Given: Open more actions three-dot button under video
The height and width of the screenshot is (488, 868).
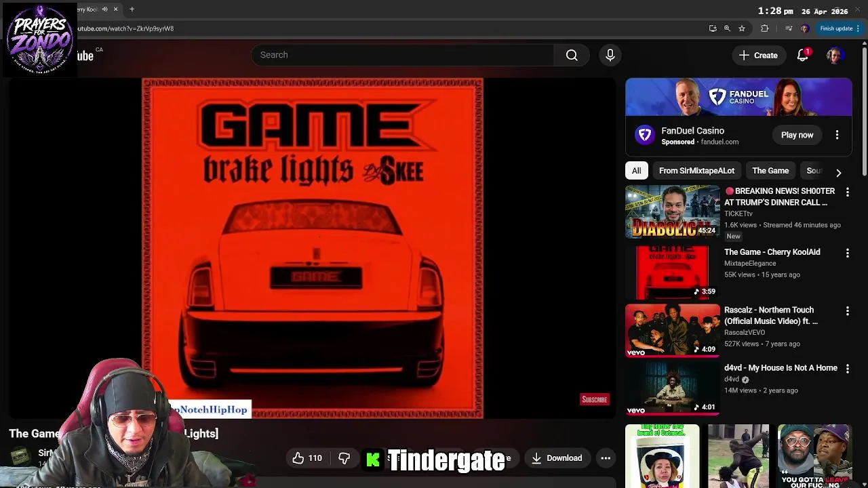Looking at the screenshot, I should [x=606, y=458].
